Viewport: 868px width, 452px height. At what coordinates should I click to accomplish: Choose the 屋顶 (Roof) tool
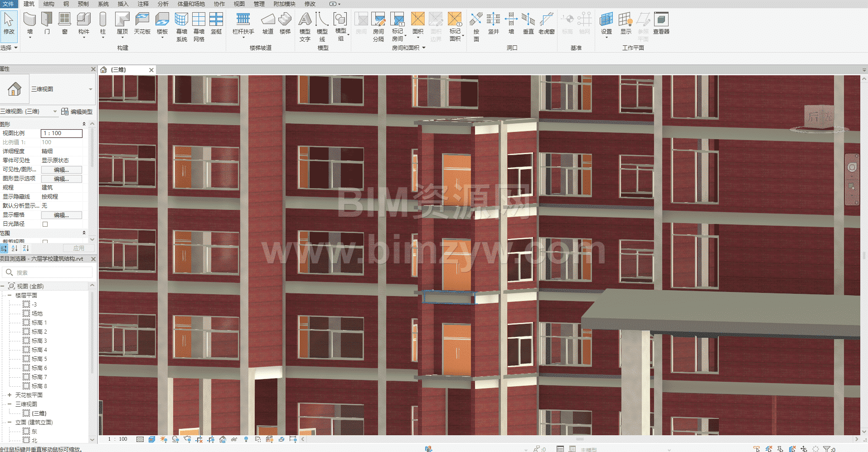[x=122, y=24]
